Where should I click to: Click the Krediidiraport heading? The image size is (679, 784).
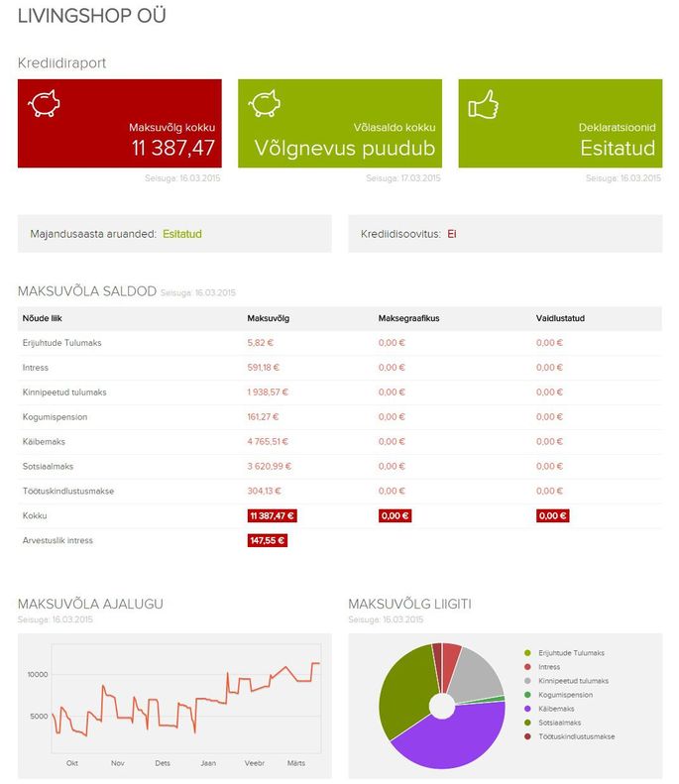[61, 63]
